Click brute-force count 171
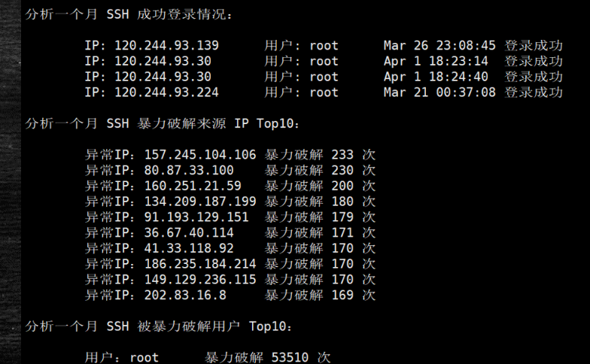The image size is (590, 364). coord(342,233)
